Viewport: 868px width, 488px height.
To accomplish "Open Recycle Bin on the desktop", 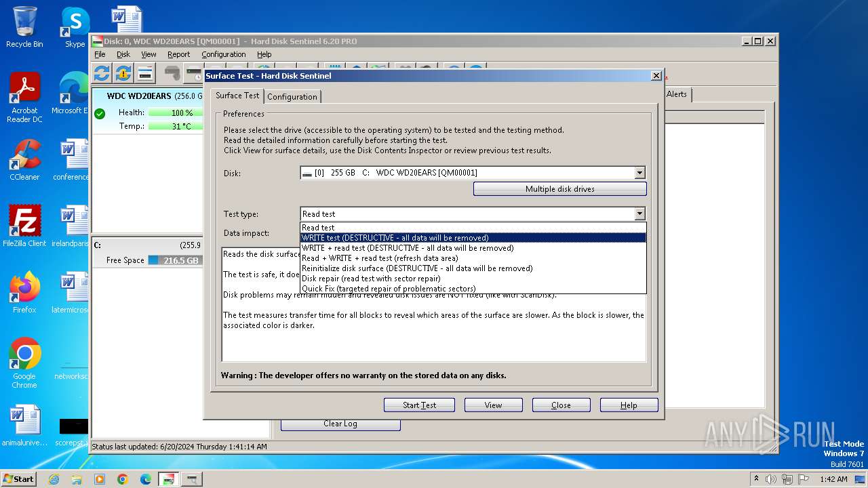I will click(x=24, y=27).
